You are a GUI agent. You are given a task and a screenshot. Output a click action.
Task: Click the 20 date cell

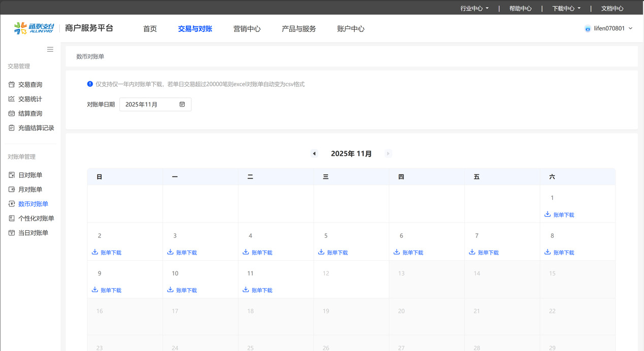tap(427, 317)
